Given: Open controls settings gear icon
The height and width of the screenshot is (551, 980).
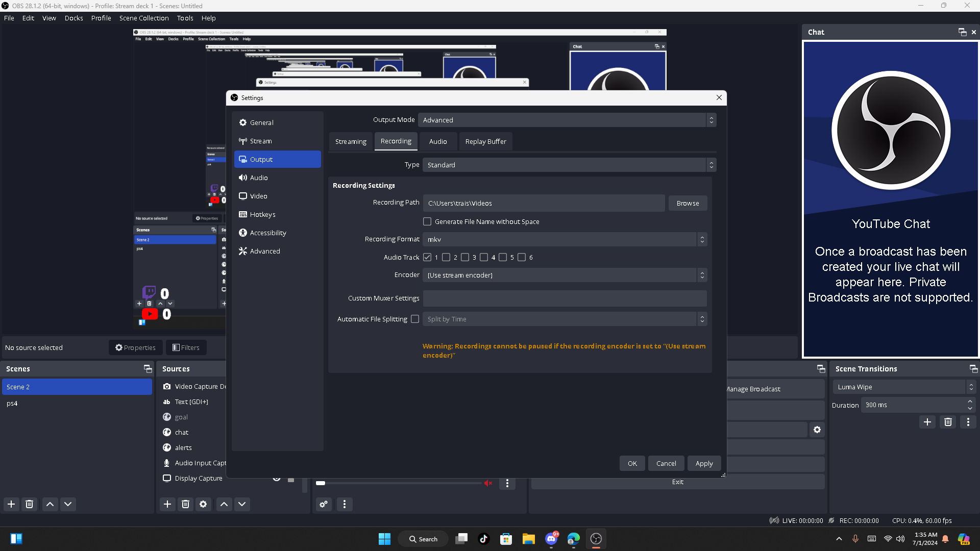Looking at the screenshot, I should [x=817, y=430].
